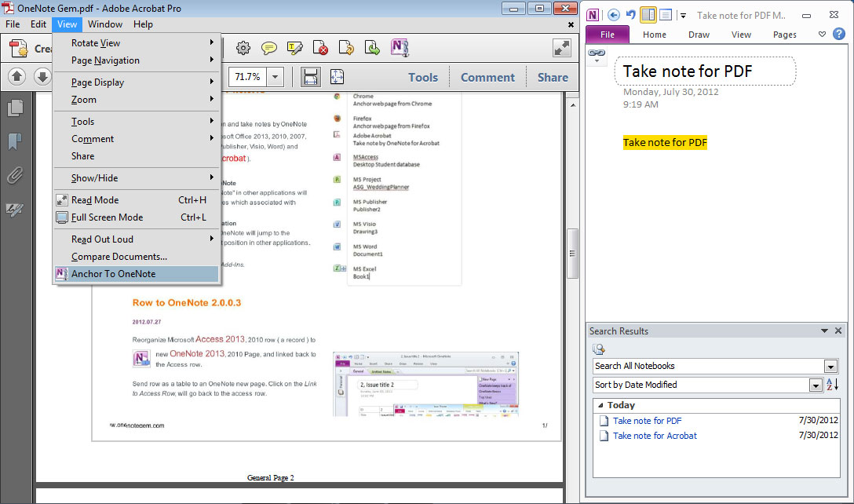Image resolution: width=854 pixels, height=504 pixels.
Task: Open the Sort by Date Modified dropdown
Action: [x=816, y=385]
